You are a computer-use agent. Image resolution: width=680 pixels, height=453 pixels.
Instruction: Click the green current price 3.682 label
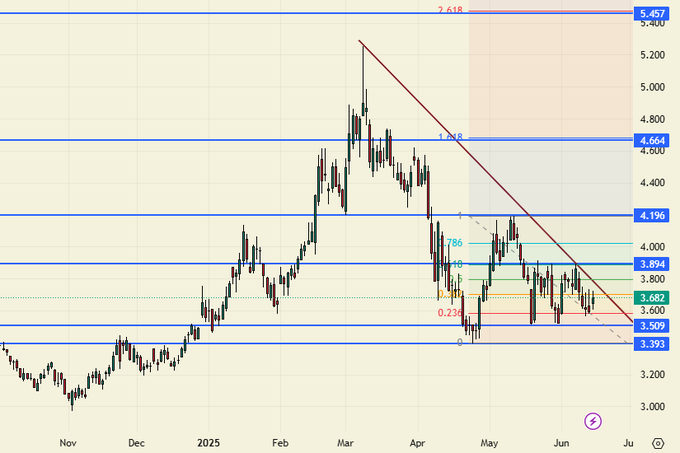[x=657, y=297]
